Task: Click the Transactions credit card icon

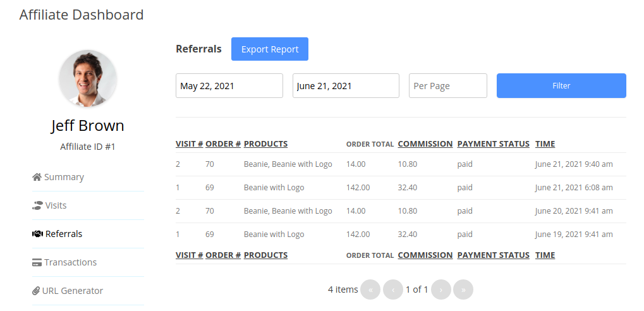Action: [x=37, y=262]
